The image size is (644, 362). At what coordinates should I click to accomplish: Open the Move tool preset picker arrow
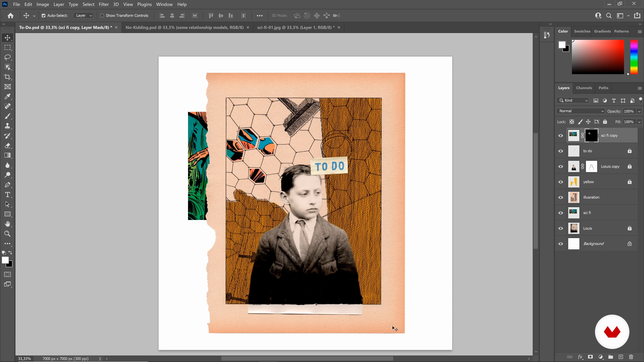tap(34, 16)
